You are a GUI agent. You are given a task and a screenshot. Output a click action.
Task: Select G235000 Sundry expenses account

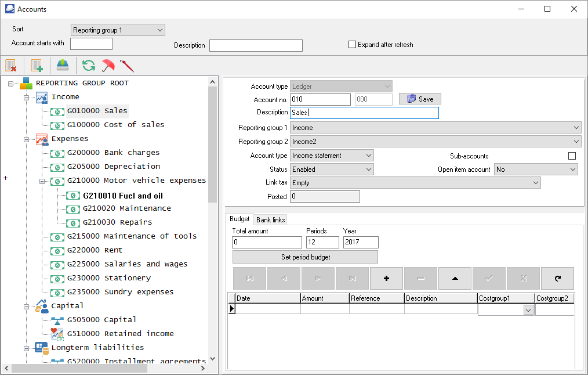pos(120,292)
